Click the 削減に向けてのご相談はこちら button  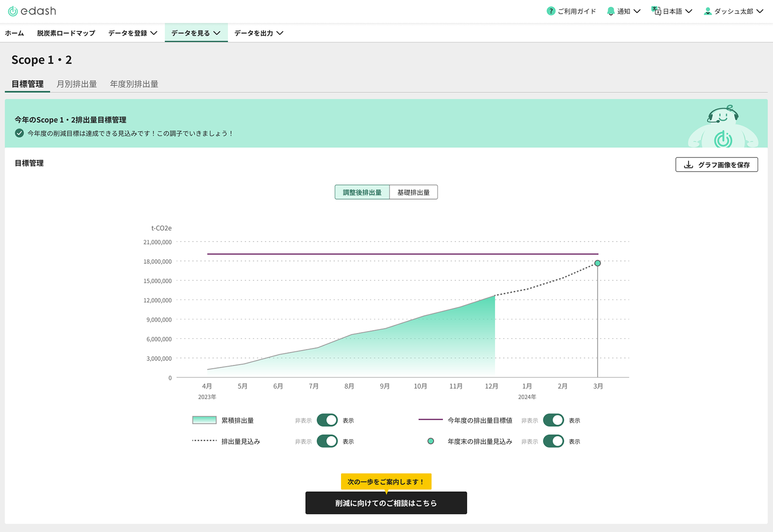pyautogui.click(x=386, y=503)
